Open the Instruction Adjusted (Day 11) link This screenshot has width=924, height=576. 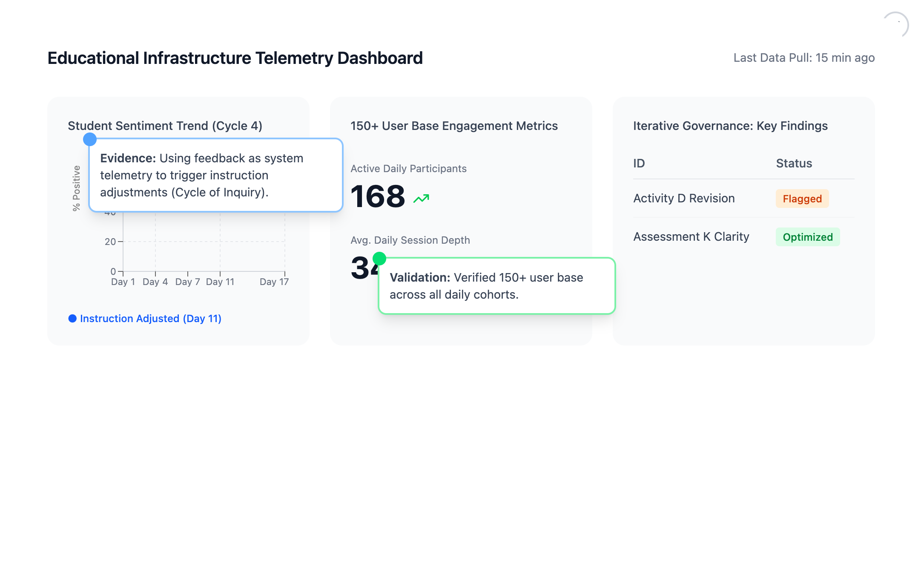pos(150,319)
